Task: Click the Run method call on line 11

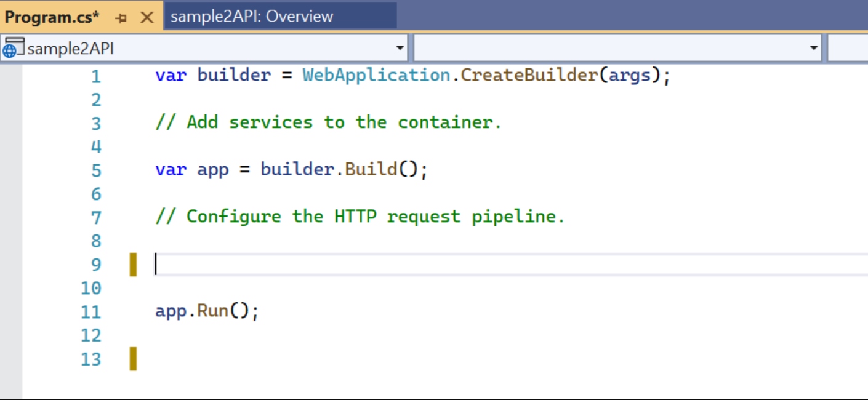Action: 212,311
